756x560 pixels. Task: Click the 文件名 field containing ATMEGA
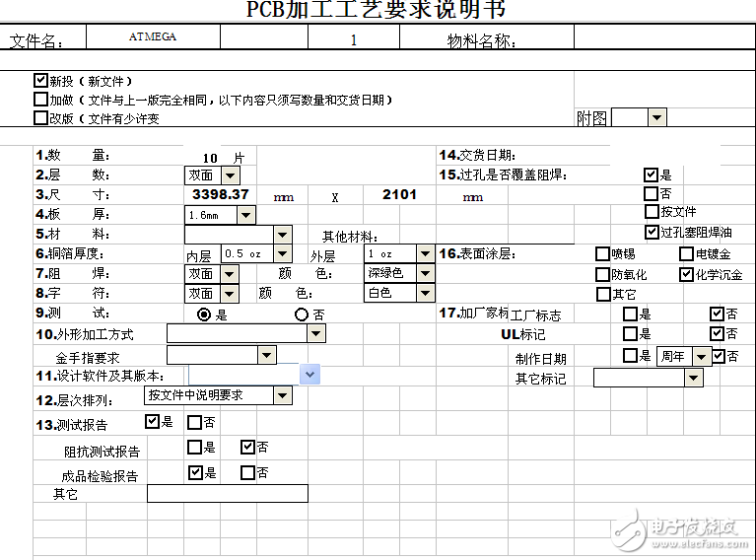coord(153,37)
